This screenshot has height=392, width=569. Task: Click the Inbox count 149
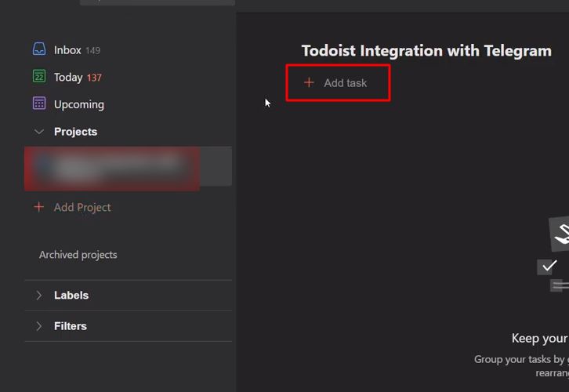pos(93,50)
